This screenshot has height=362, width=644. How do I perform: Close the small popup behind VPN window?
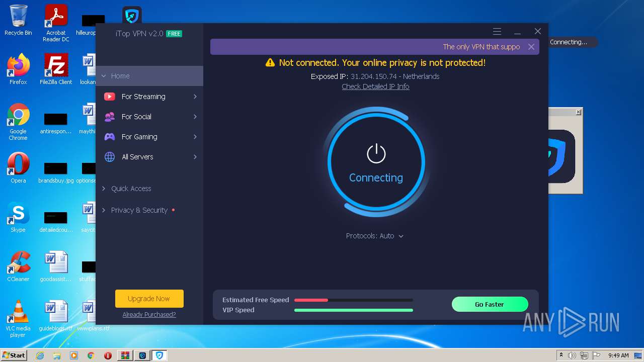point(578,112)
